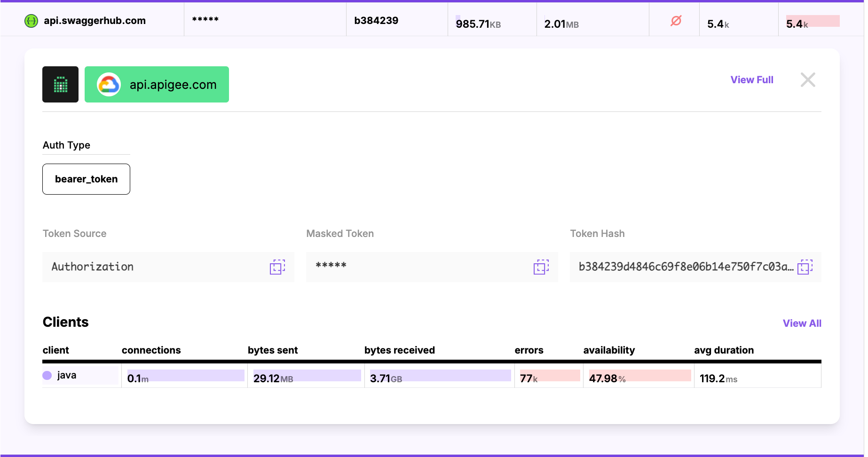The image size is (868, 457).
Task: Copy the Authorization token source value
Action: [277, 267]
